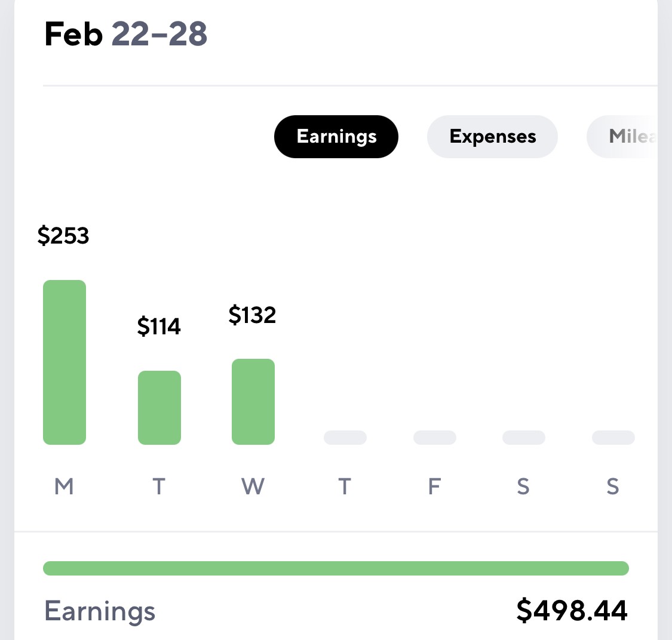Click the $253 label above Monday
The height and width of the screenshot is (640, 672).
(x=63, y=236)
